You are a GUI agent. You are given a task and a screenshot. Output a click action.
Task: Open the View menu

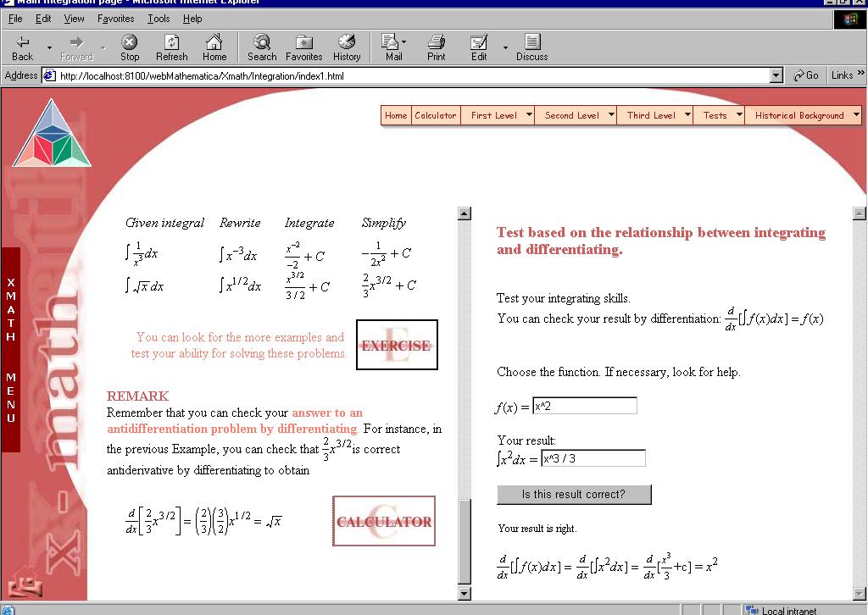coord(75,19)
